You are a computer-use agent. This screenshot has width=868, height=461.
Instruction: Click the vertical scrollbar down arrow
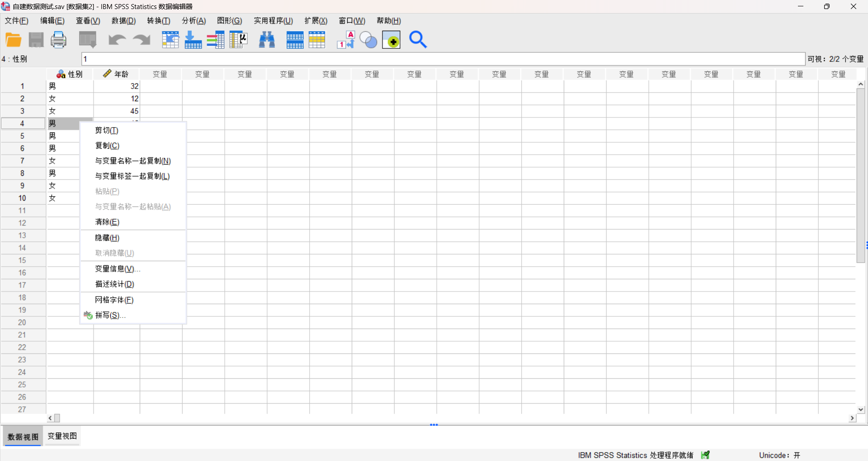861,409
